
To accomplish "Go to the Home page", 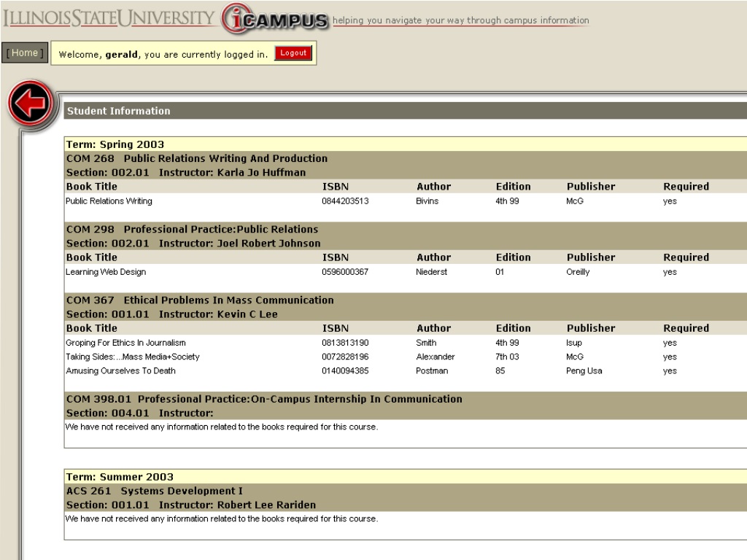I will (25, 52).
